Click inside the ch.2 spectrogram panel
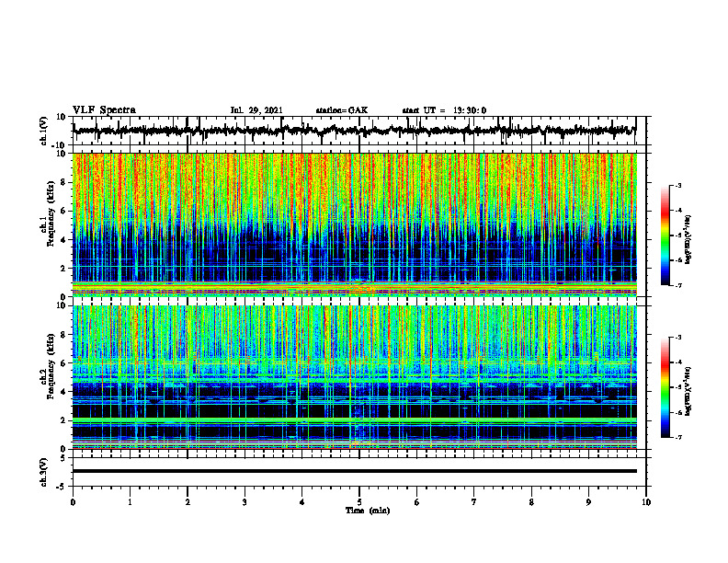Viewport: 728px width, 563px height. (x=354, y=377)
